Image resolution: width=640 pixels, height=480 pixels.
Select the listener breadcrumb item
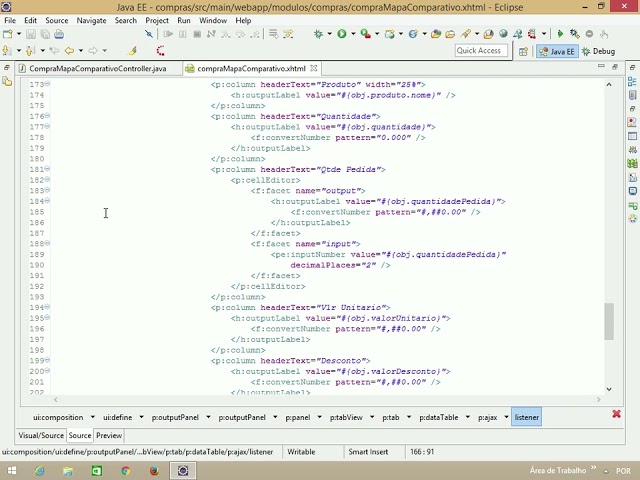(x=527, y=417)
